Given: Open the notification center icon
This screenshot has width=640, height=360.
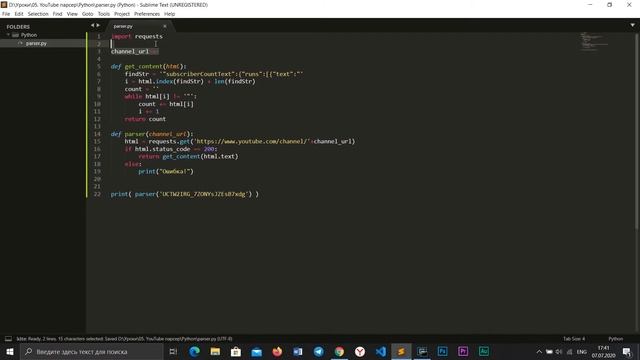Looking at the screenshot, I should click(x=627, y=351).
